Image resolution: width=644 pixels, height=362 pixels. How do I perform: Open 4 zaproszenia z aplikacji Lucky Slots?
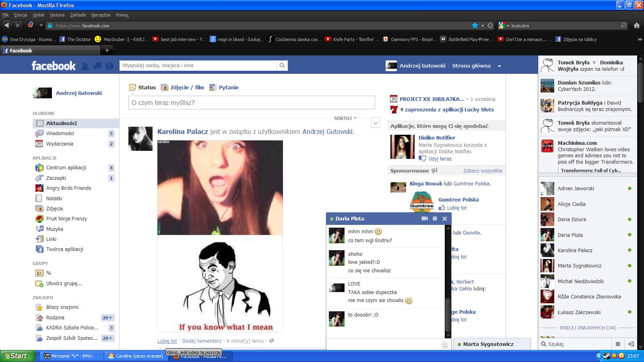coord(447,109)
